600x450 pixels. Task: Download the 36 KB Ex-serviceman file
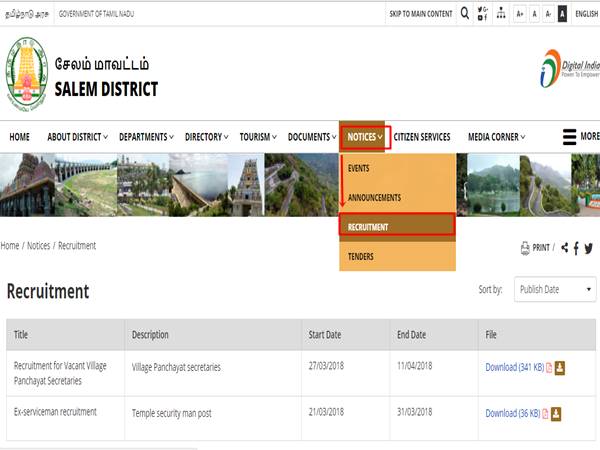(512, 413)
